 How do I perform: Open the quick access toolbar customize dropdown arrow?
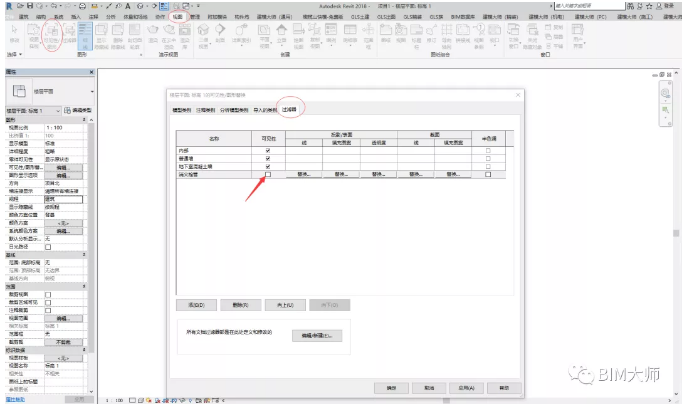198,6
